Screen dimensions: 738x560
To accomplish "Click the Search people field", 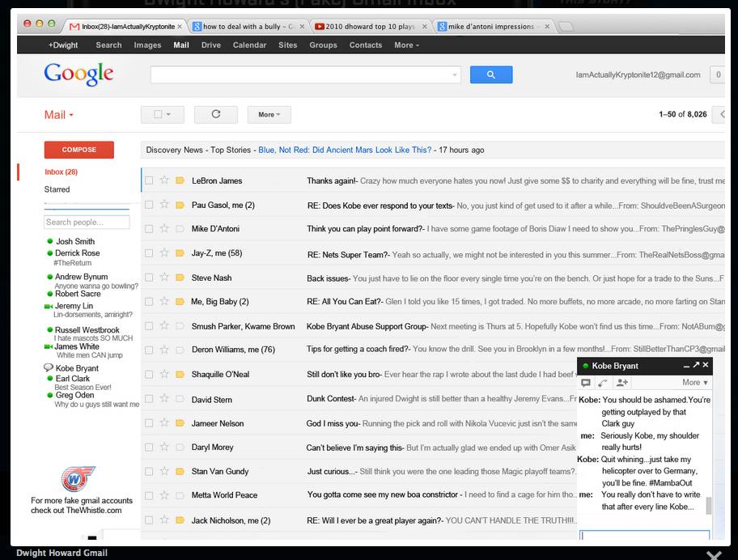I will (x=87, y=222).
